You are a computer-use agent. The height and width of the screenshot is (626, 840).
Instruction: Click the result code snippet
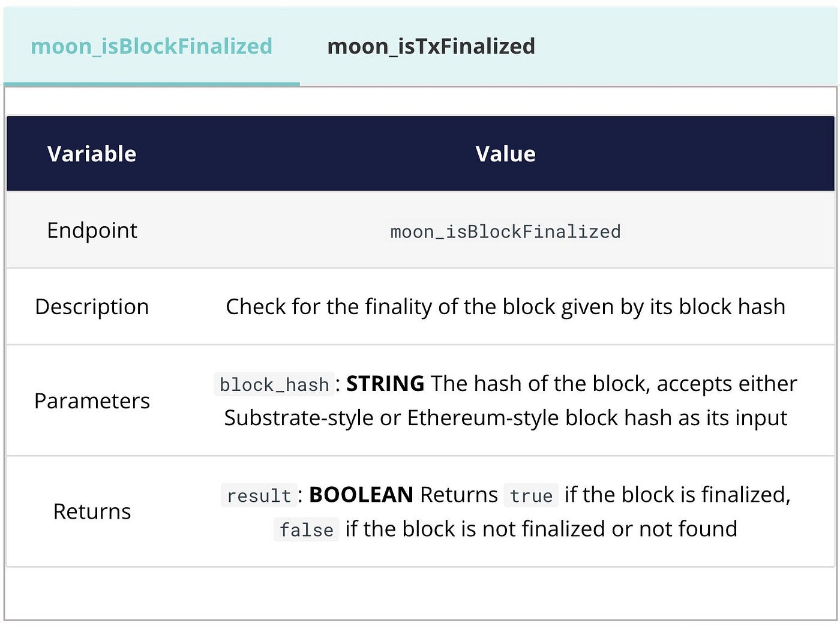click(x=259, y=496)
